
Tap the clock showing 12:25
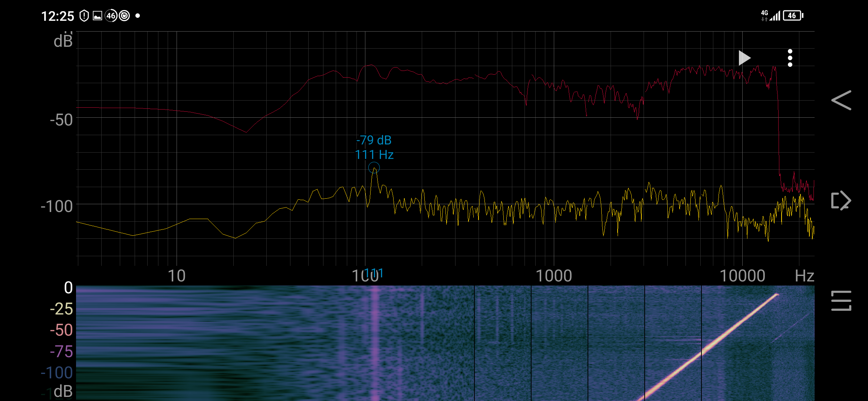point(57,16)
